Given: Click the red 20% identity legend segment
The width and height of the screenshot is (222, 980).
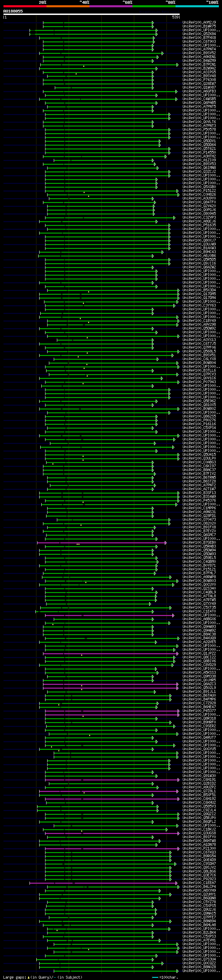Looking at the screenshot, I should tap(25, 7).
